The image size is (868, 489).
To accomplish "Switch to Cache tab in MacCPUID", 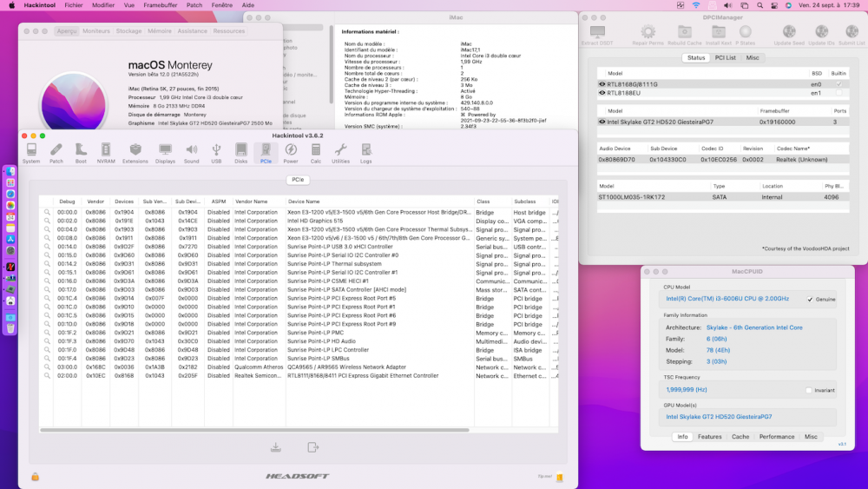I will [x=740, y=437].
